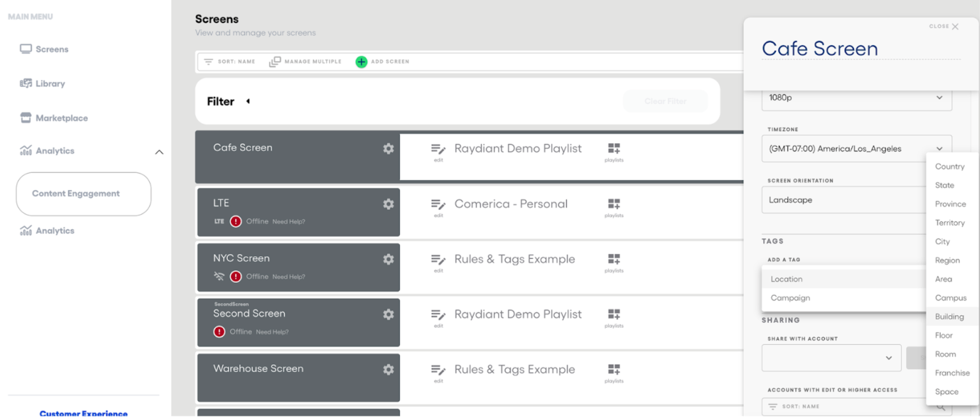
Task: Open settings gear for Second Screen
Action: point(389,314)
